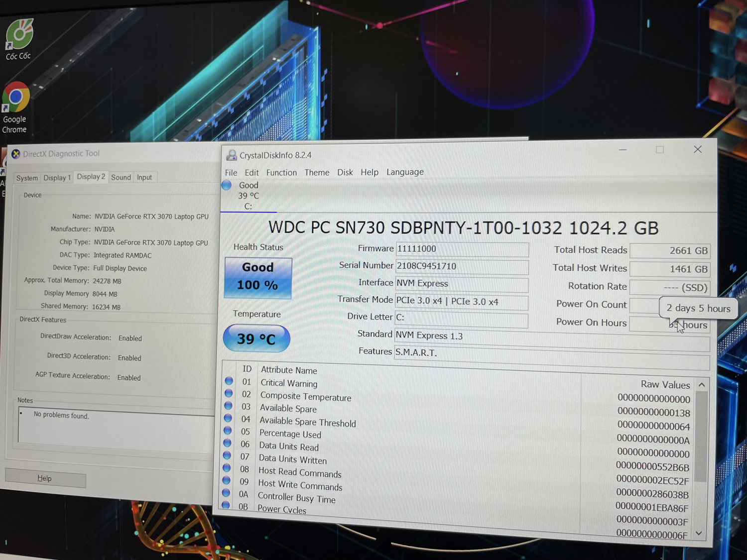Click the ID column header
The image size is (747, 560).
tap(247, 369)
